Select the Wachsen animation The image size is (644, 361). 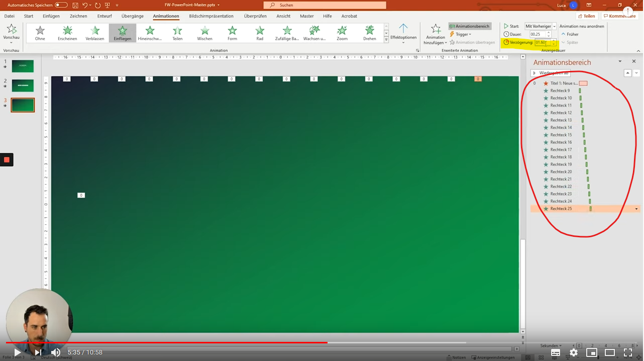(314, 33)
